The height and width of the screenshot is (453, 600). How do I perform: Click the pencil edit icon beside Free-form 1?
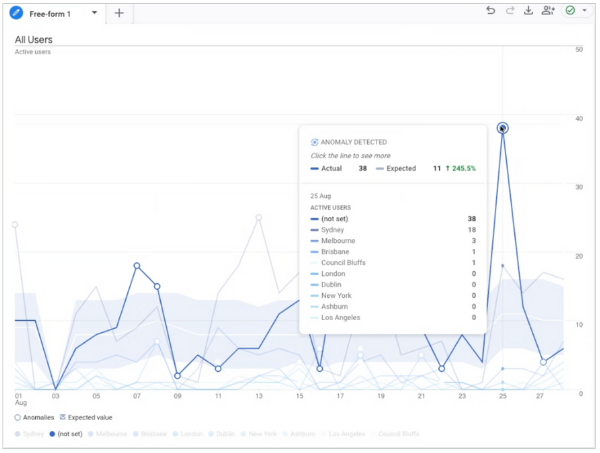pos(16,13)
